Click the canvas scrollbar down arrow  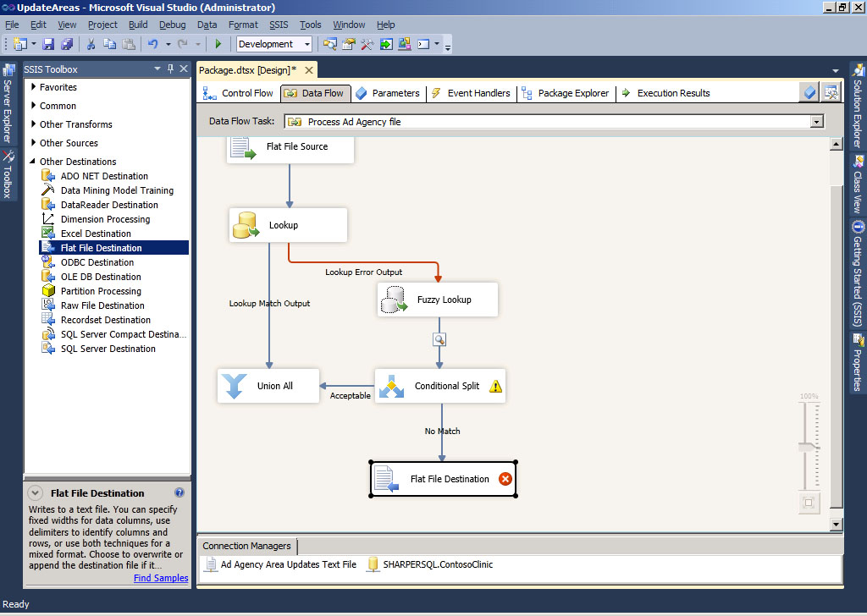[836, 525]
